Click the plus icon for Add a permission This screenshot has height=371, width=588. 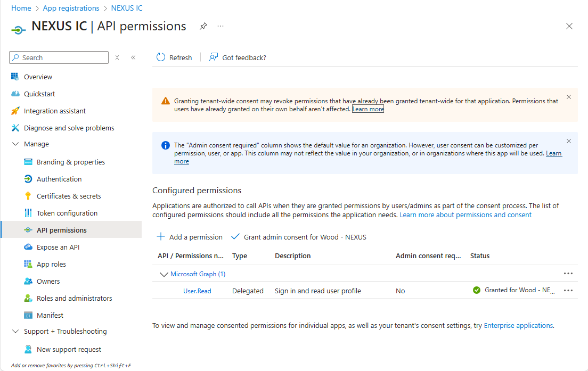coord(160,236)
